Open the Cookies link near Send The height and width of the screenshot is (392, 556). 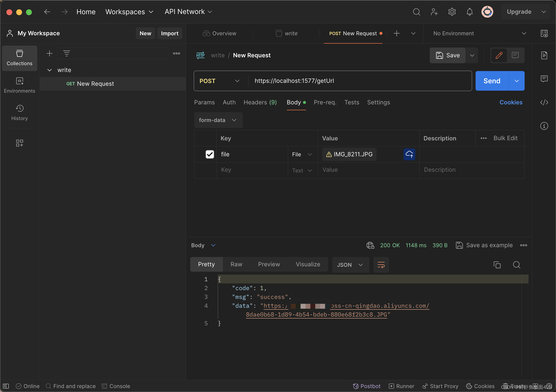pos(511,102)
